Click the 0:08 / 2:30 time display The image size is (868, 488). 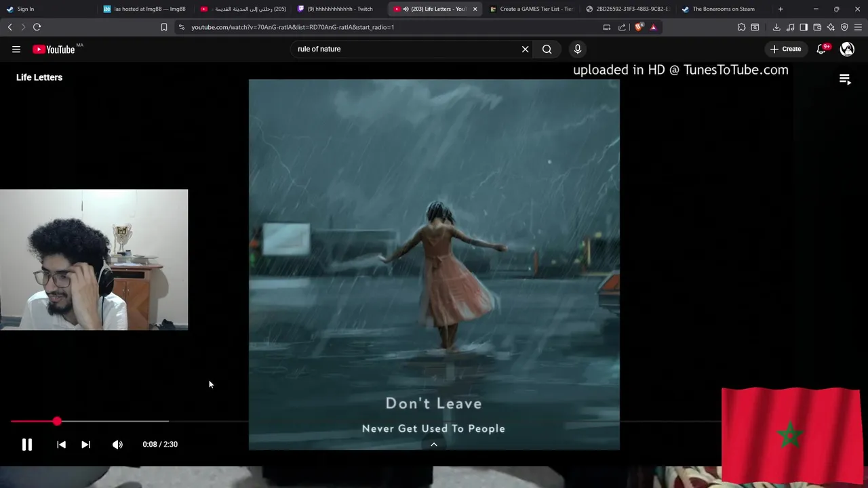point(160,445)
